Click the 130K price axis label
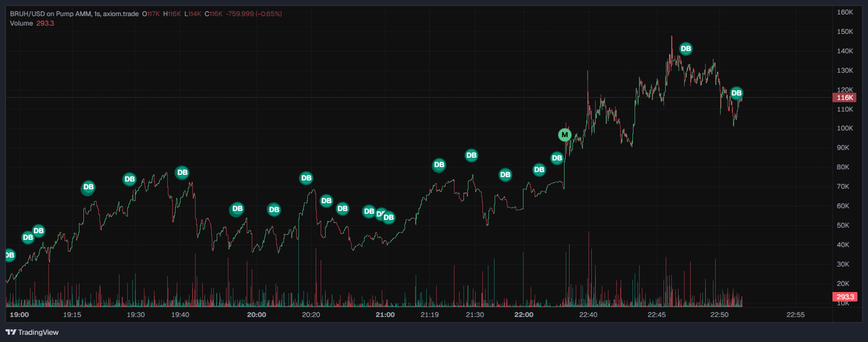The height and width of the screenshot is (342, 868). click(x=845, y=71)
